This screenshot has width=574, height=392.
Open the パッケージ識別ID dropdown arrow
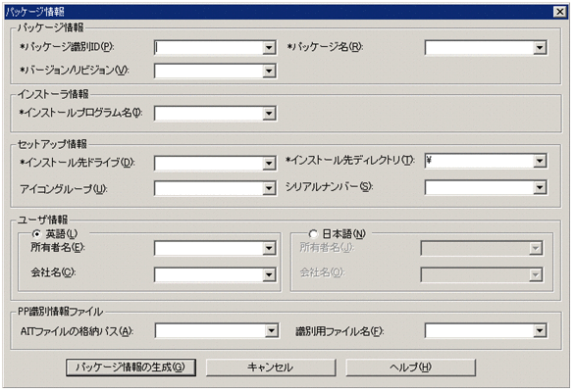point(269,48)
